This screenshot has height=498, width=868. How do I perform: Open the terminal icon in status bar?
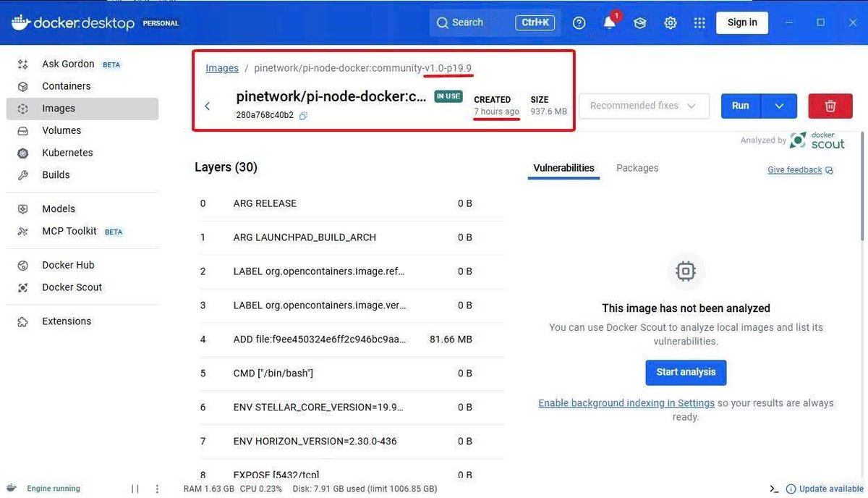tap(774, 489)
